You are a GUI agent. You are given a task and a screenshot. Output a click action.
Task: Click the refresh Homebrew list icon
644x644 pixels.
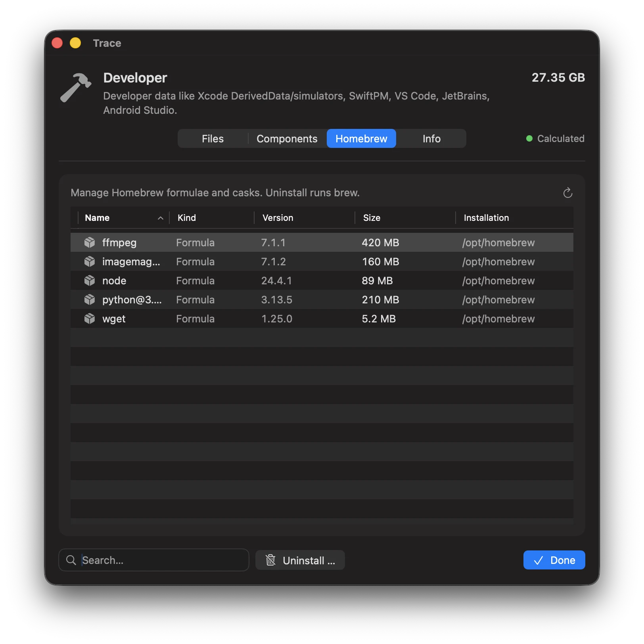[x=567, y=193]
